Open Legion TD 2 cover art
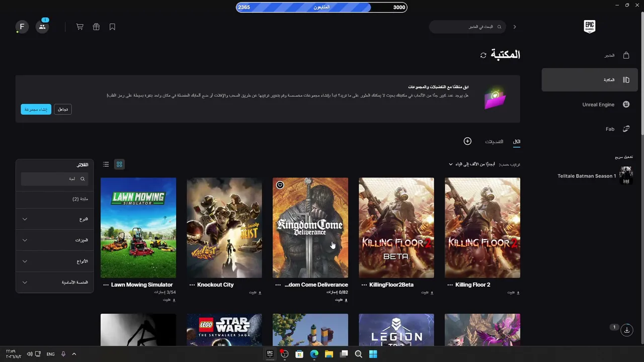Image resolution: width=644 pixels, height=362 pixels. coord(396,330)
